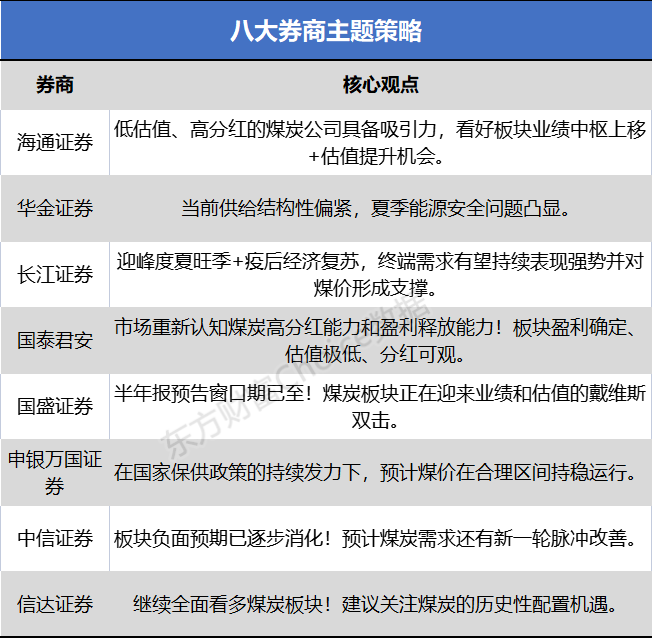Click the 信达证券 broker cell
The width and height of the screenshot is (652, 638).
tap(55, 604)
